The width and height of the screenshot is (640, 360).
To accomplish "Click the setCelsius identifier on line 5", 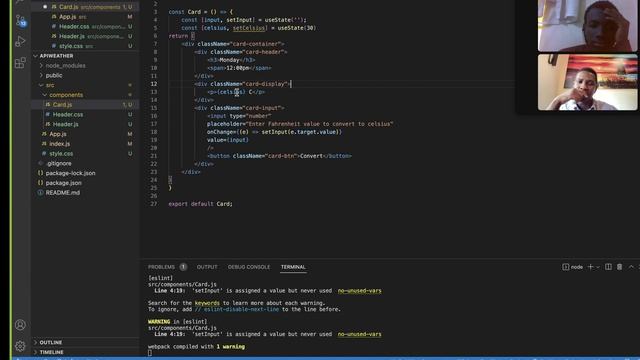I will (249, 28).
